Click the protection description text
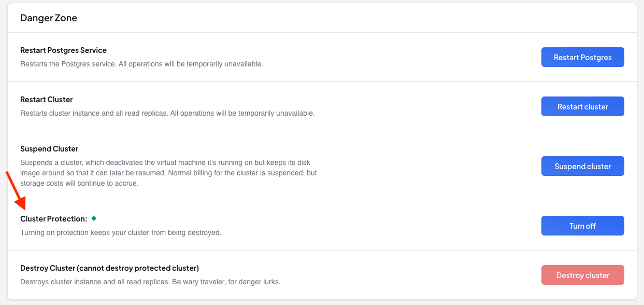 pos(121,232)
